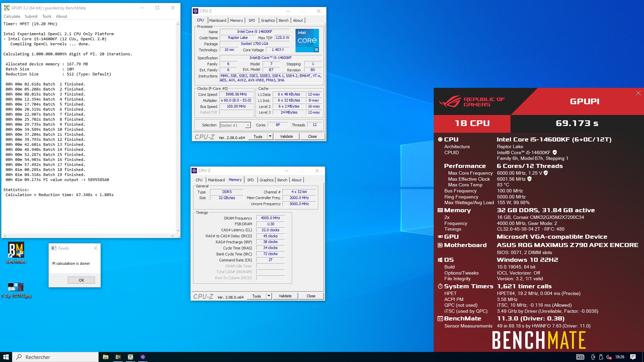Expand the Socket #1 selection dropdown
The image size is (644, 362).
(x=248, y=125)
